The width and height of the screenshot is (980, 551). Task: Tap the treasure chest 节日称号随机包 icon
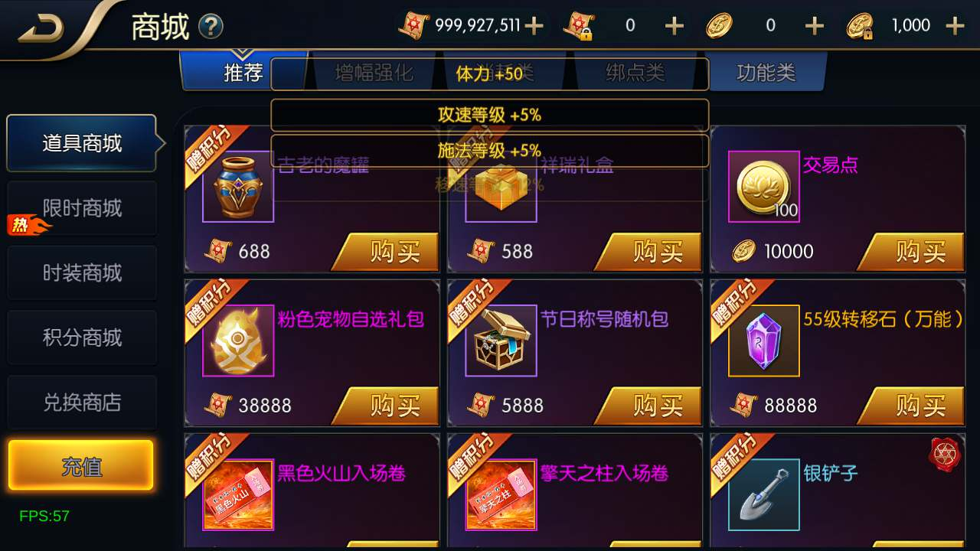(501, 341)
